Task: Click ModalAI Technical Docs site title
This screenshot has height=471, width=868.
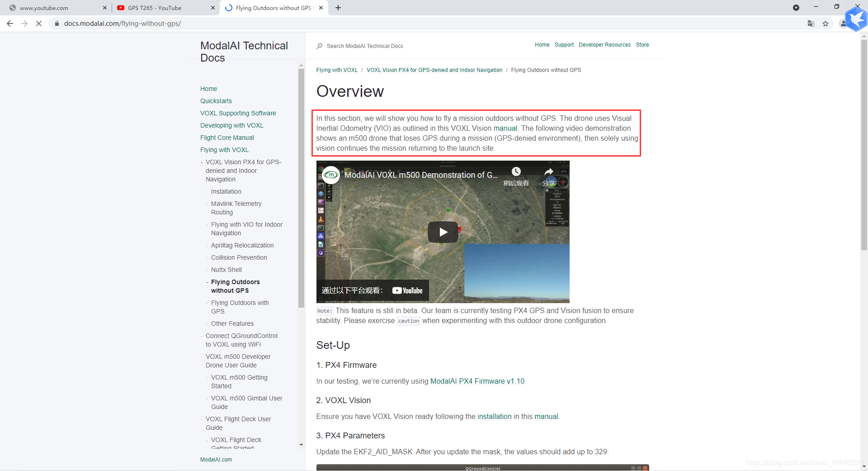Action: [x=244, y=52]
